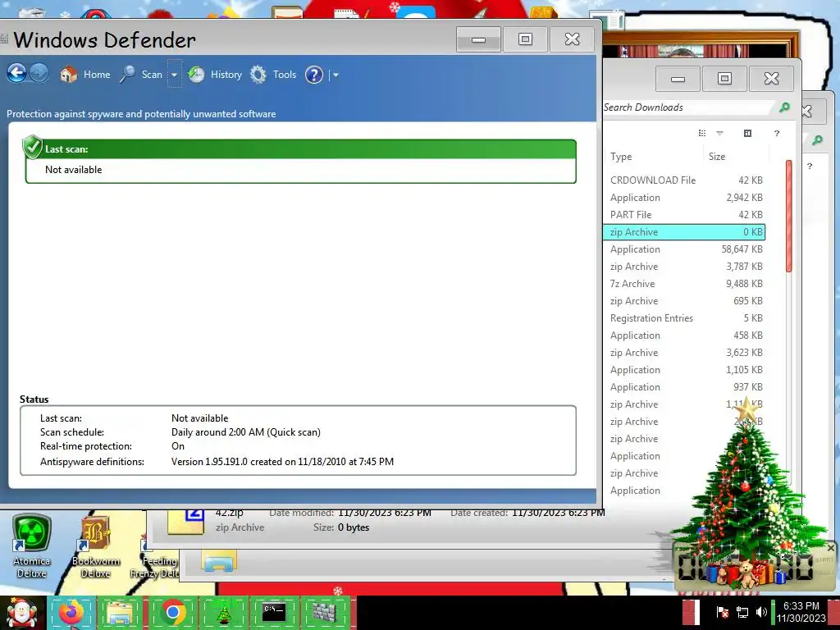Open the Santa Start button
The image size is (840, 630).
[x=22, y=613]
